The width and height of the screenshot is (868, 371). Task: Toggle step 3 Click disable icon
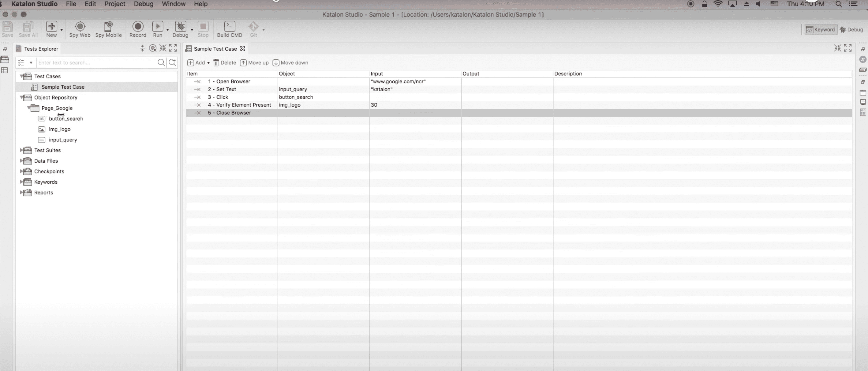coord(198,97)
